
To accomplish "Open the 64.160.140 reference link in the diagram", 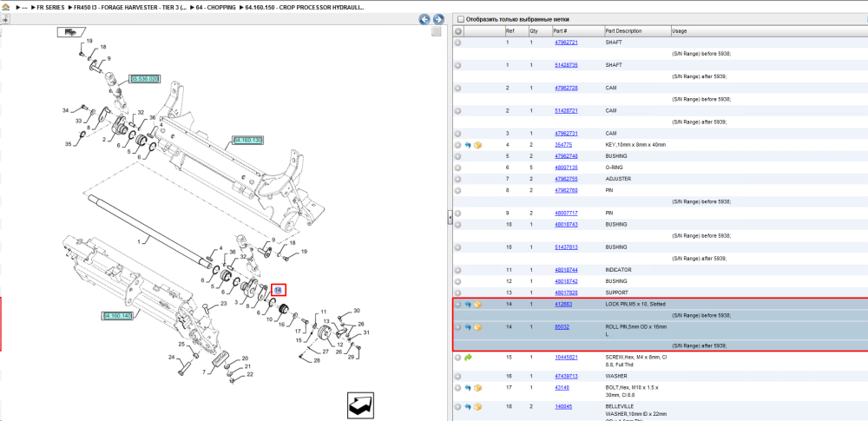I will pyautogui.click(x=117, y=316).
